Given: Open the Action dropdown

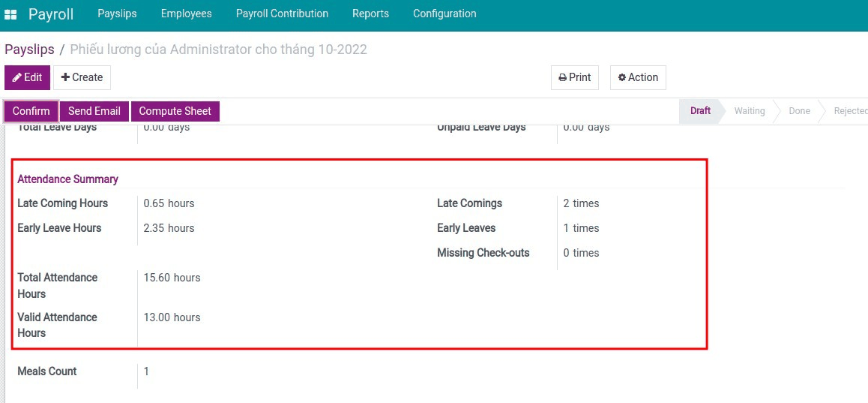Looking at the screenshot, I should click(638, 77).
